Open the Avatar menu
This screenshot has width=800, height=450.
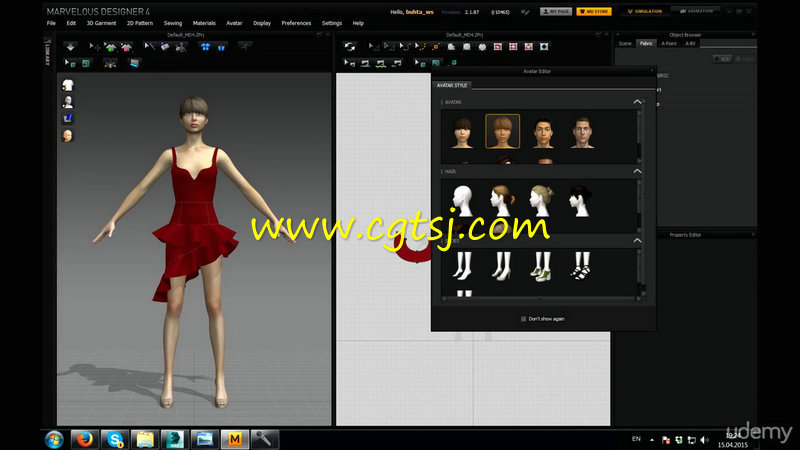234,23
